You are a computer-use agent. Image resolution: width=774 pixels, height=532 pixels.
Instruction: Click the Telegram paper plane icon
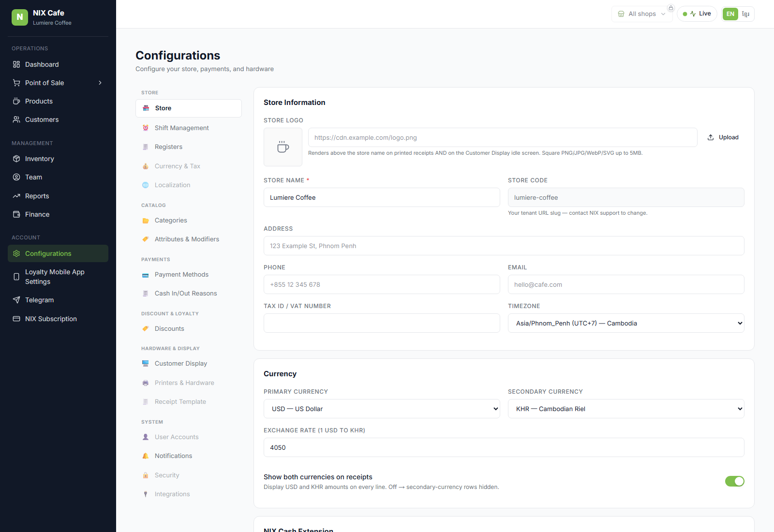16,300
